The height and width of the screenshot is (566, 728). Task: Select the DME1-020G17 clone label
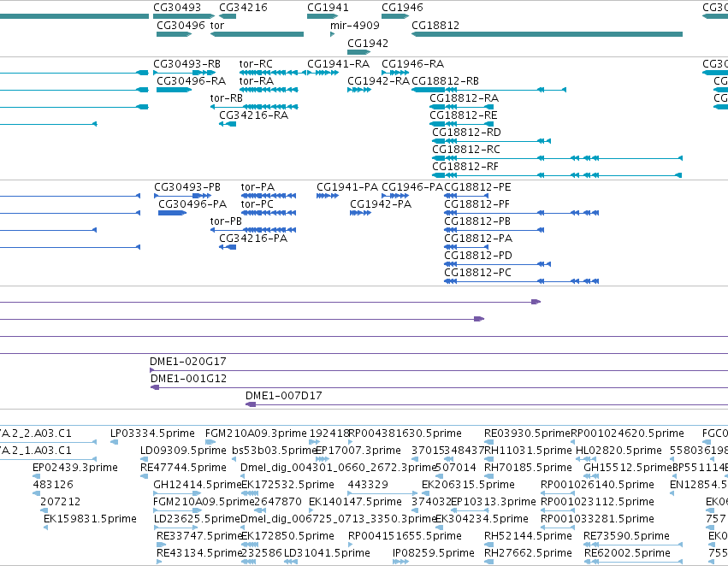point(188,362)
